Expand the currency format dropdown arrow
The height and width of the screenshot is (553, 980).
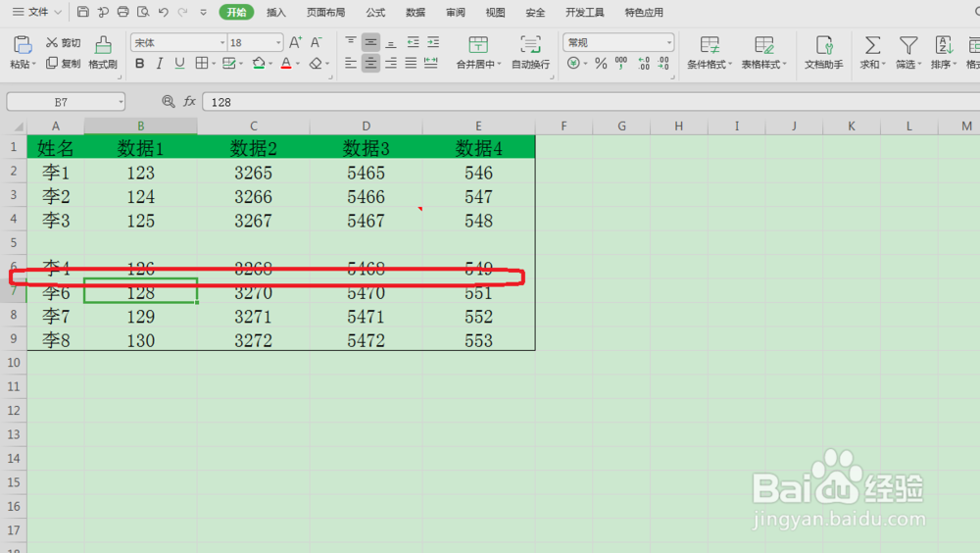click(x=585, y=64)
